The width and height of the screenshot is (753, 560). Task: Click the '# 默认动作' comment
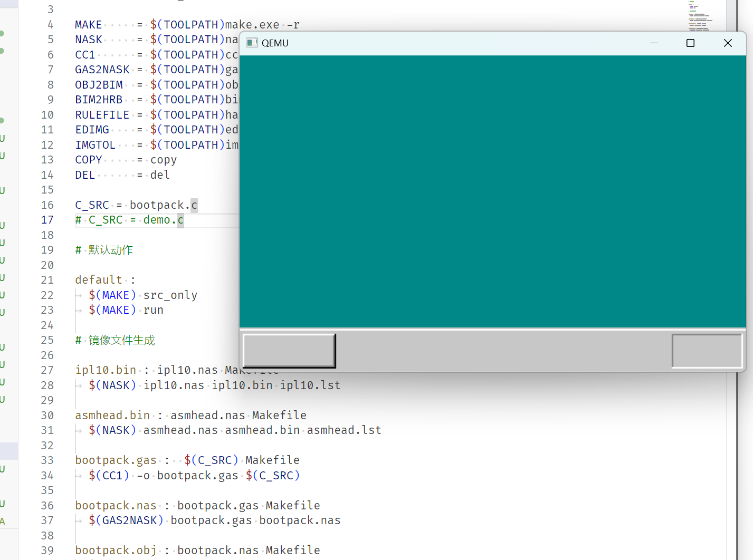(x=104, y=250)
